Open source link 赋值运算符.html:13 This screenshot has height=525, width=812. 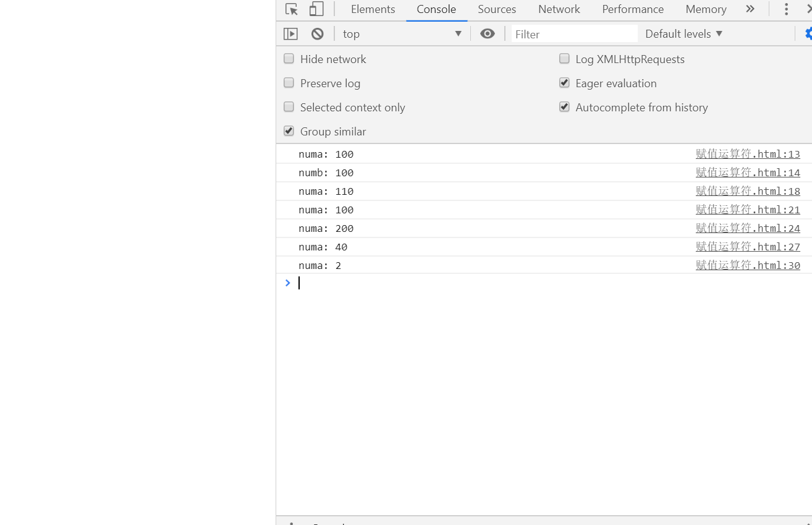(748, 154)
